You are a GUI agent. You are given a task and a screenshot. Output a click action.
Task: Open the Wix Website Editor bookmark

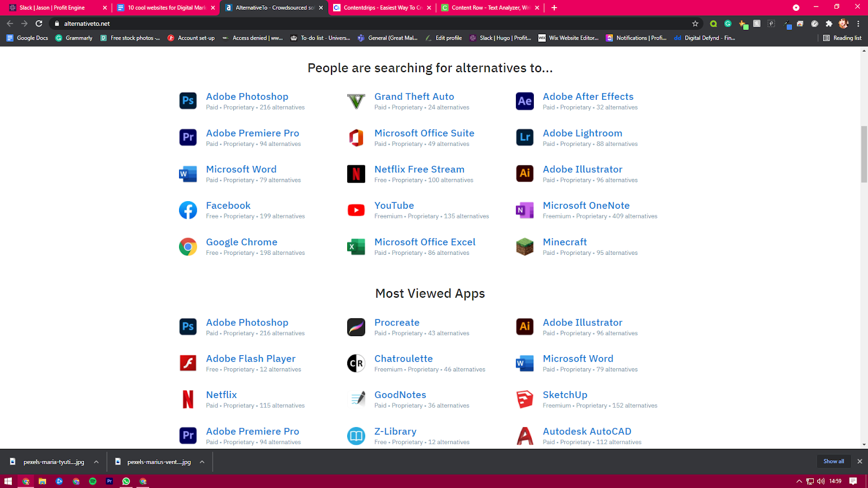[569, 38]
